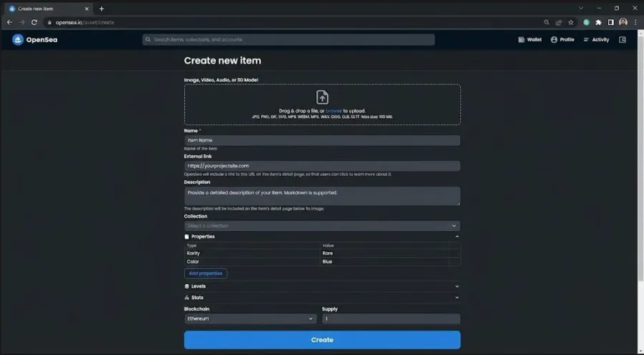The height and width of the screenshot is (355, 644).
Task: Click the search magnifier icon
Action: (x=148, y=39)
